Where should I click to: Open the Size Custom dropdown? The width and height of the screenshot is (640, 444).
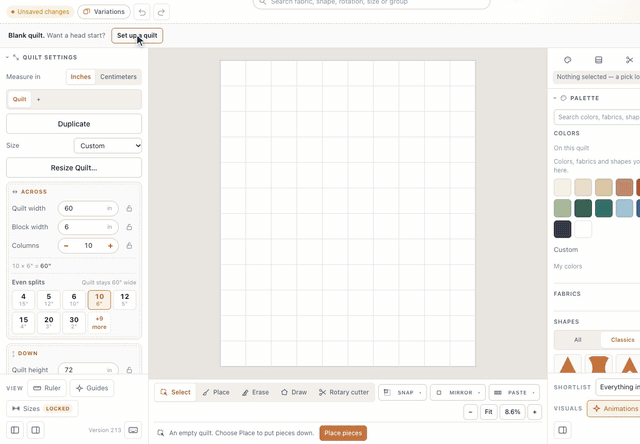[108, 146]
